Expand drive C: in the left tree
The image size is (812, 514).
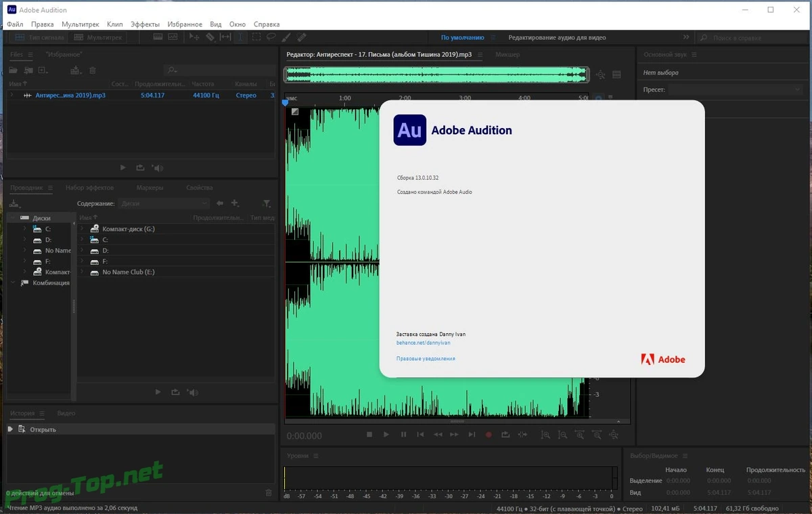(x=24, y=229)
